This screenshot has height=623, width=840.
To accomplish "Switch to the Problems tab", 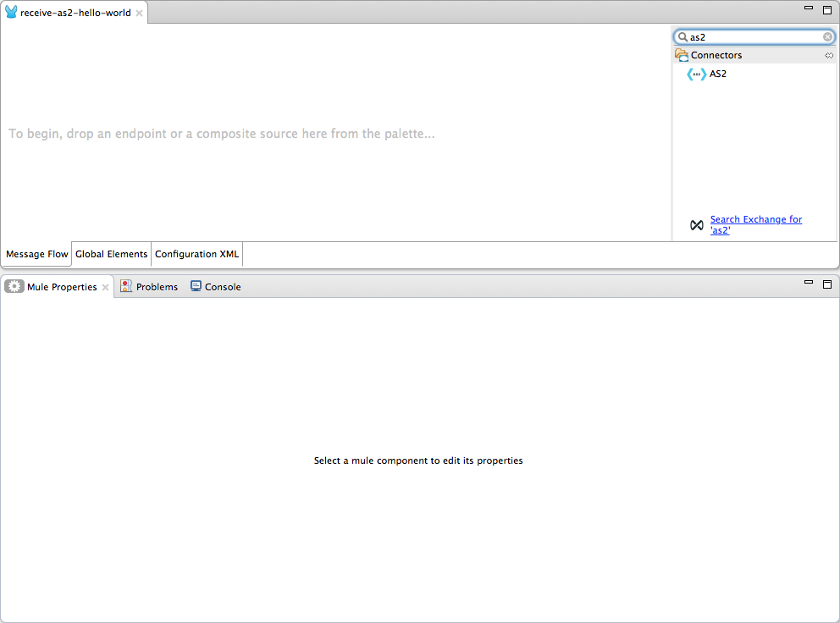I will point(156,286).
